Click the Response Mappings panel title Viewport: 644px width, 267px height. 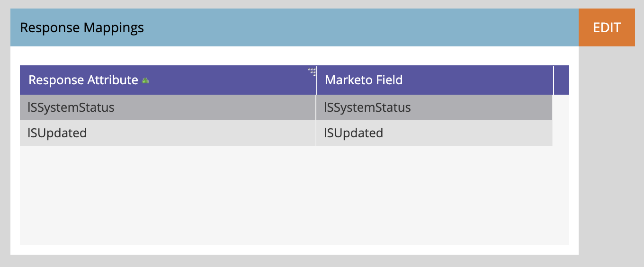click(x=82, y=27)
